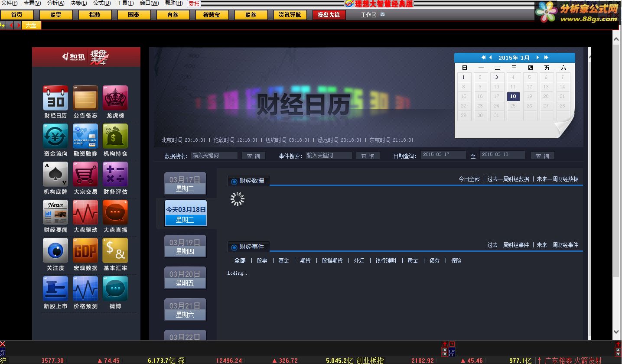Screen dimensions: 622x364
Task: Click the red back arrow near the 大盘 tab
Action: click(11, 26)
